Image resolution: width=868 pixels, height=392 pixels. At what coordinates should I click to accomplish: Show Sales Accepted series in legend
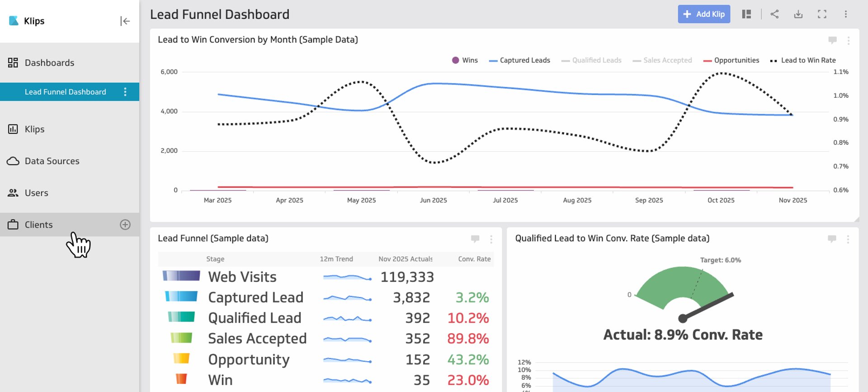tap(662, 60)
